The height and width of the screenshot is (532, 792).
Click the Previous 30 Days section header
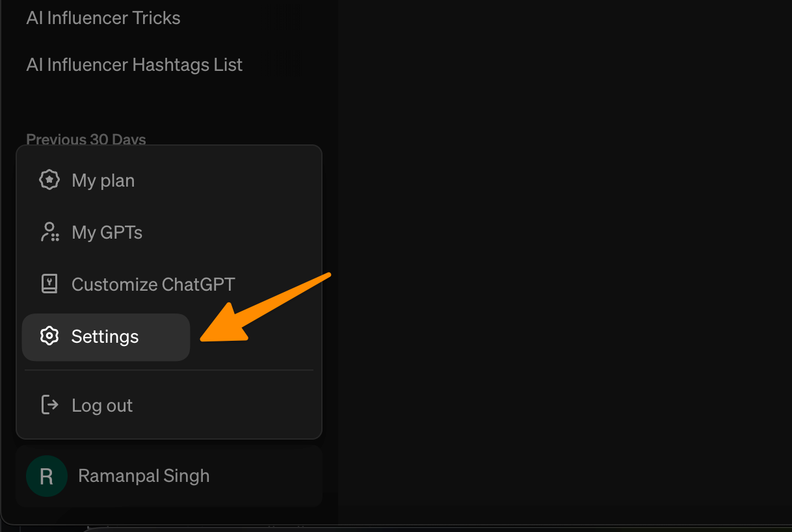tap(86, 139)
